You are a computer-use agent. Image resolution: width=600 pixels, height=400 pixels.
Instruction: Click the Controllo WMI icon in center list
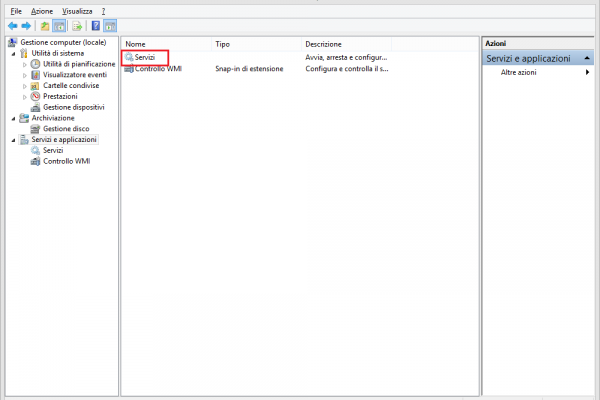tap(129, 69)
